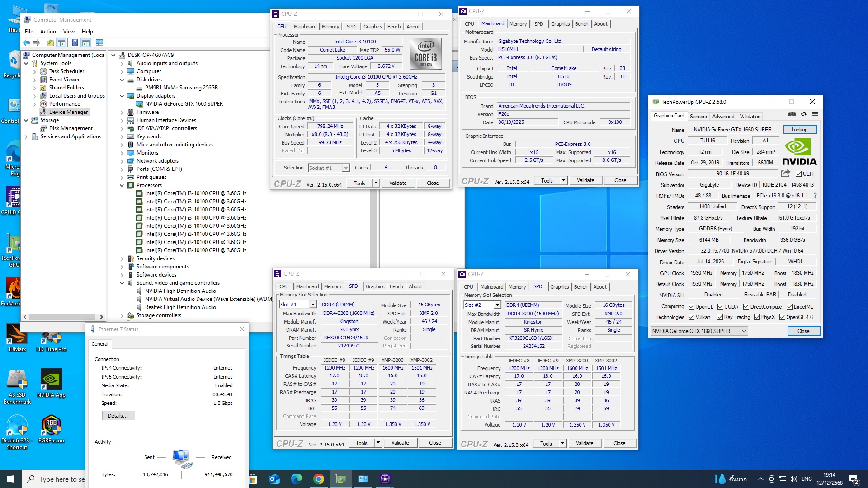Click the bus interface question mark icon
This screenshot has height=488, width=868.
(815, 196)
